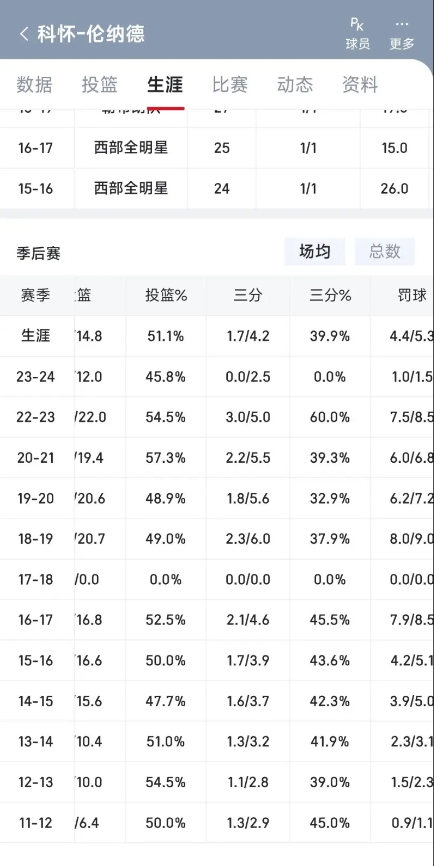Toggle playoffs stats to 总数
Image resolution: width=434 pixels, height=866 pixels.
(x=384, y=252)
